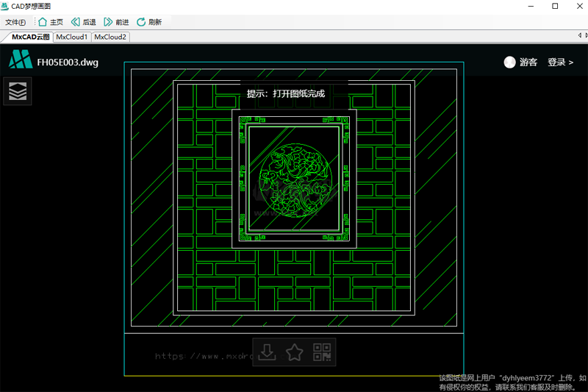Click the guest user avatar icon
This screenshot has width=588, height=392.
509,63
